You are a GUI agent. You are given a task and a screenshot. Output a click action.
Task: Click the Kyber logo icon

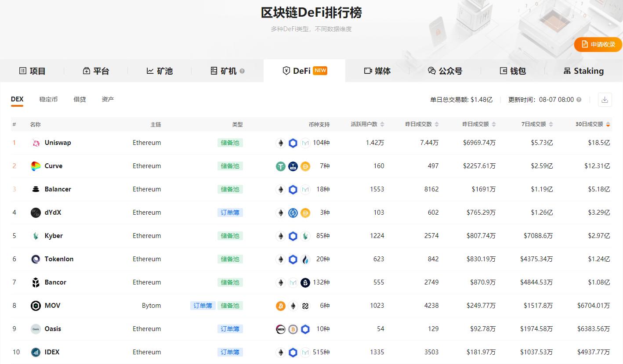pyautogui.click(x=35, y=235)
